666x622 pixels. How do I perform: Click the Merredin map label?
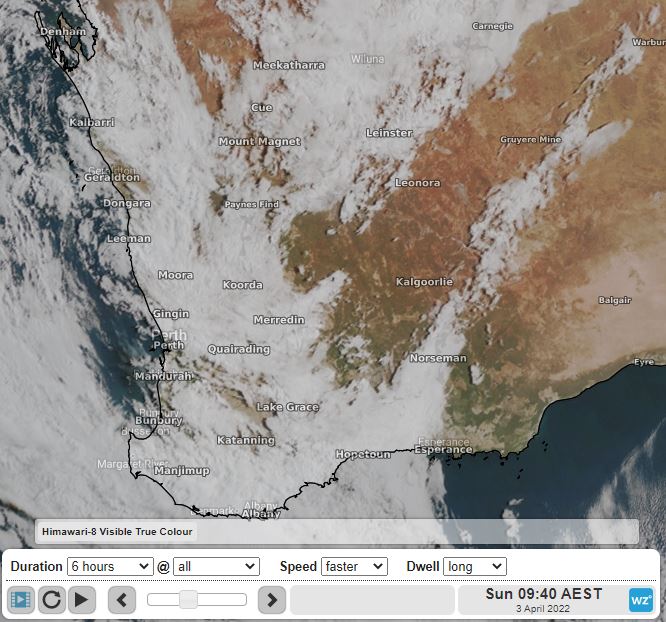pos(279,319)
